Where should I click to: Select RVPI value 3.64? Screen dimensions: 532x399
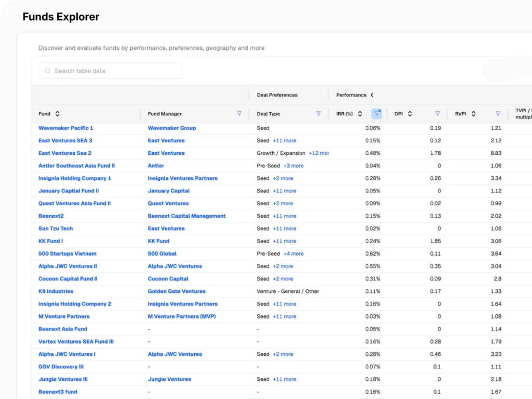(496, 254)
